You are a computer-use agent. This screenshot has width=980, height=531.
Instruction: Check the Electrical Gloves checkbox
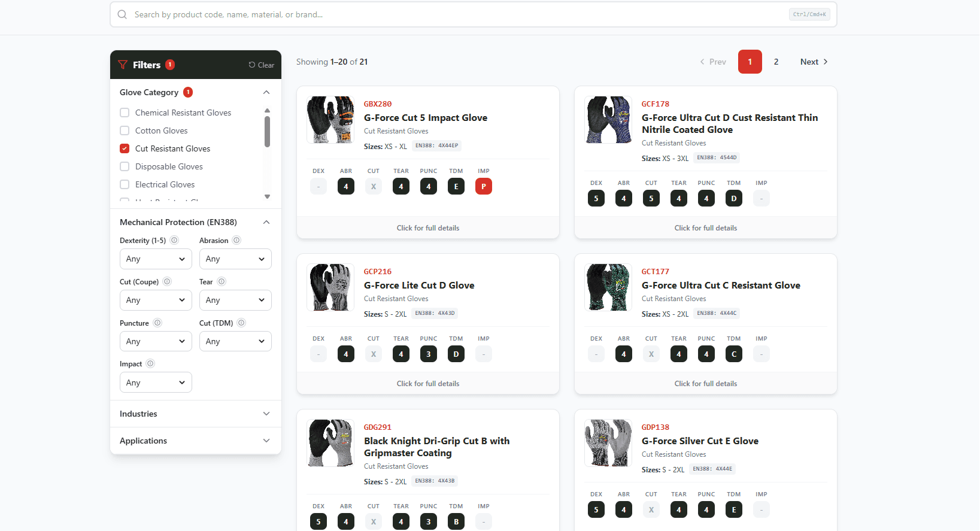tap(125, 184)
